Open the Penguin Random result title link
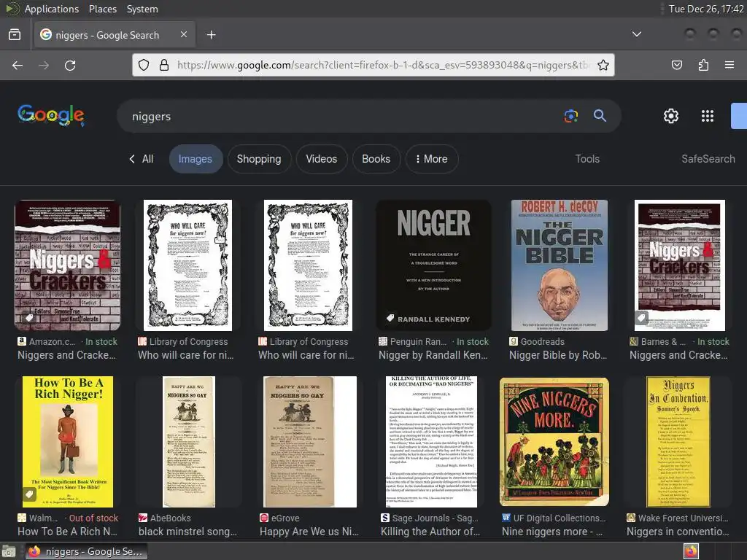The height and width of the screenshot is (560, 747). tap(433, 355)
